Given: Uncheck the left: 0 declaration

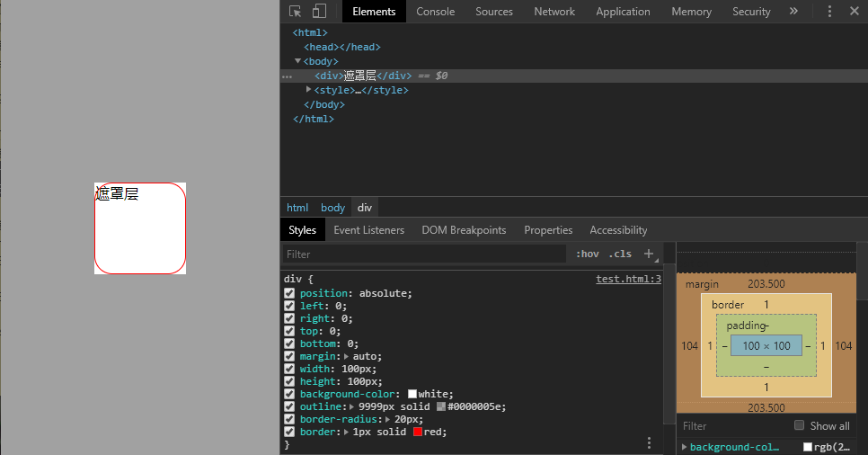Looking at the screenshot, I should [x=289, y=306].
